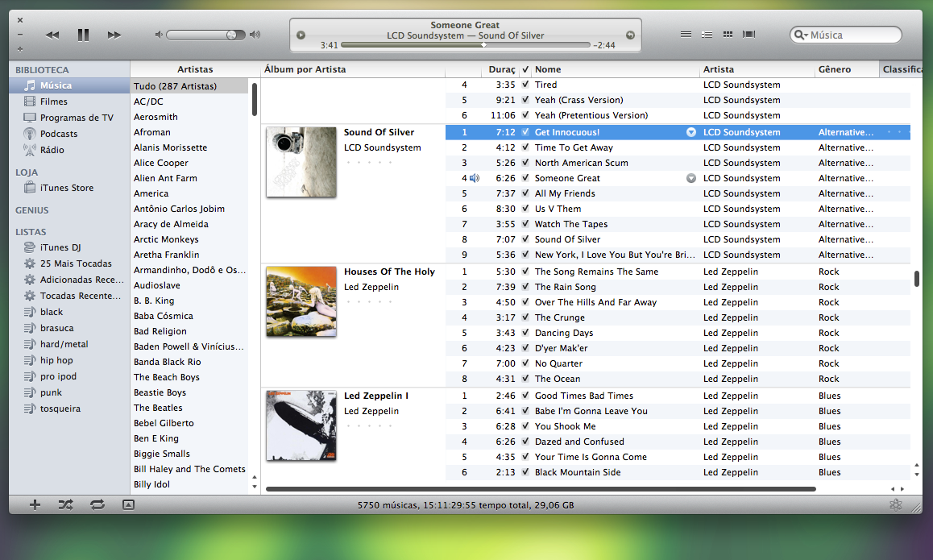
Task: Click the now-playing speaker icon on track 4
Action: click(x=475, y=178)
